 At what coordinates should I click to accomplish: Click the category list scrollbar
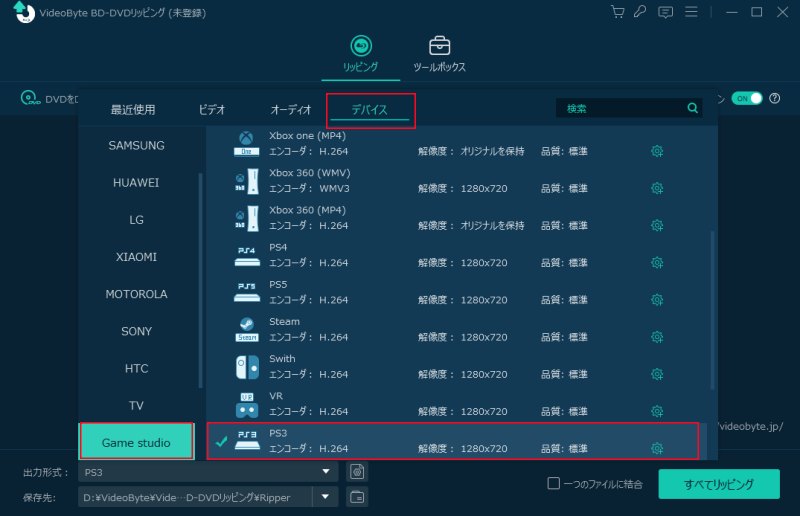click(200, 280)
